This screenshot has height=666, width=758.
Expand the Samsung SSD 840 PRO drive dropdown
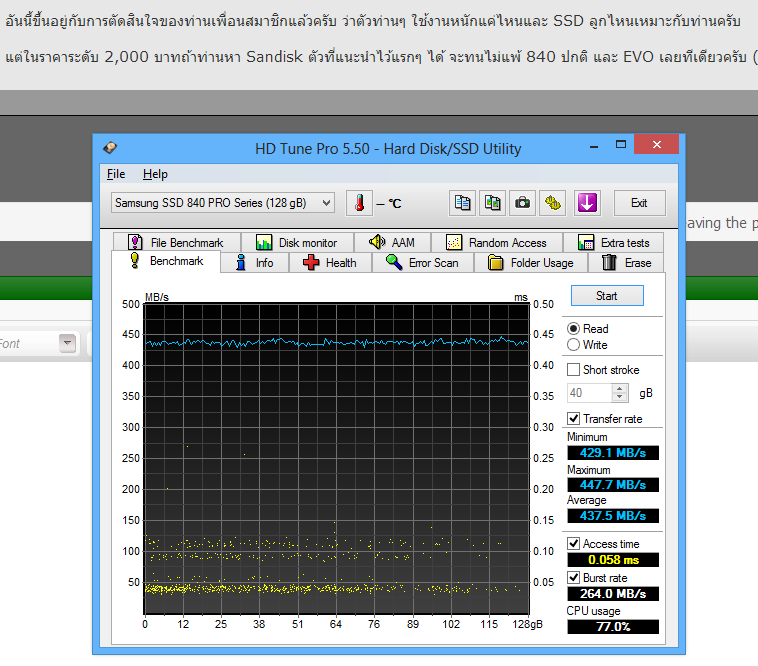click(223, 203)
